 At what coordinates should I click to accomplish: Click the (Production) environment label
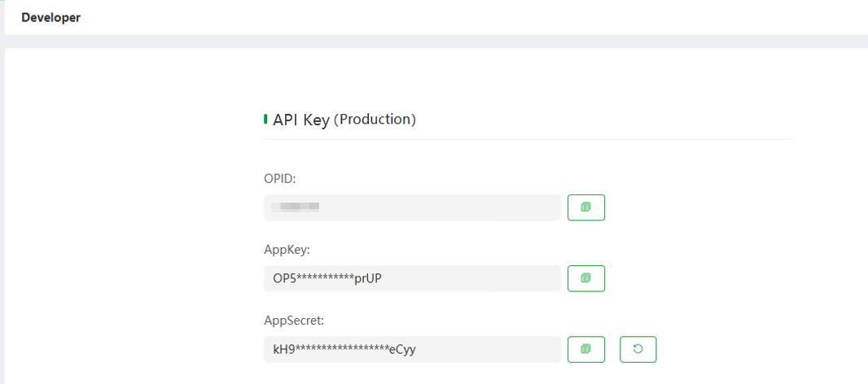(375, 120)
